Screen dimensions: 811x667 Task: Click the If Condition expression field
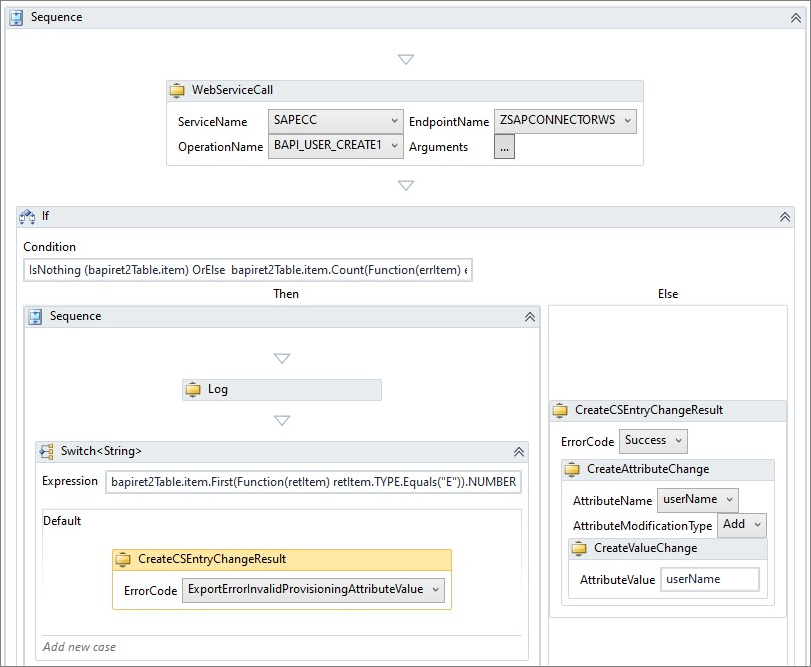(x=247, y=270)
